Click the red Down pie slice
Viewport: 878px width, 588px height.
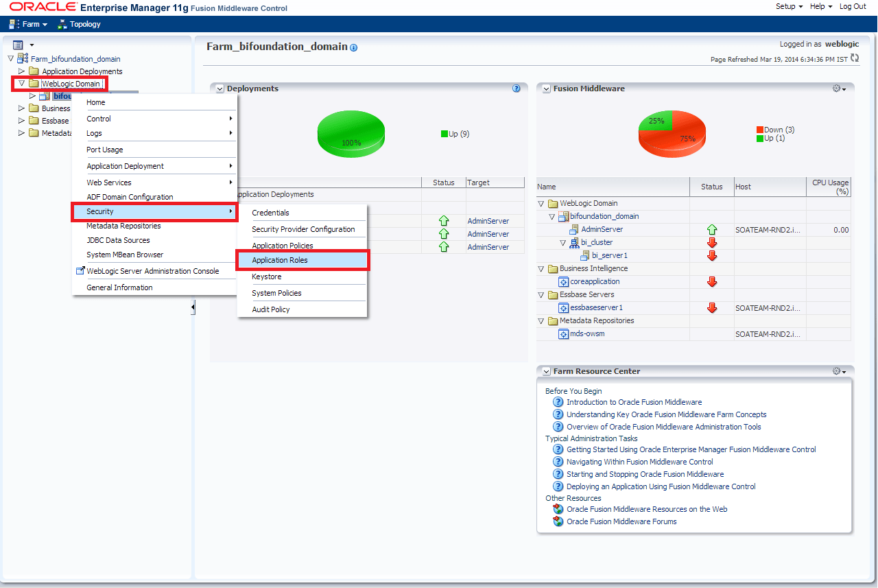(680, 137)
